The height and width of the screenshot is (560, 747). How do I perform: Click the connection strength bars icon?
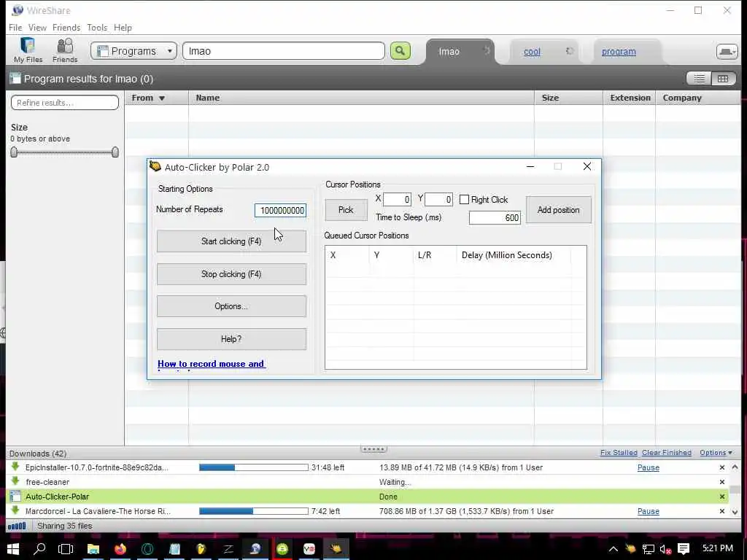click(18, 526)
